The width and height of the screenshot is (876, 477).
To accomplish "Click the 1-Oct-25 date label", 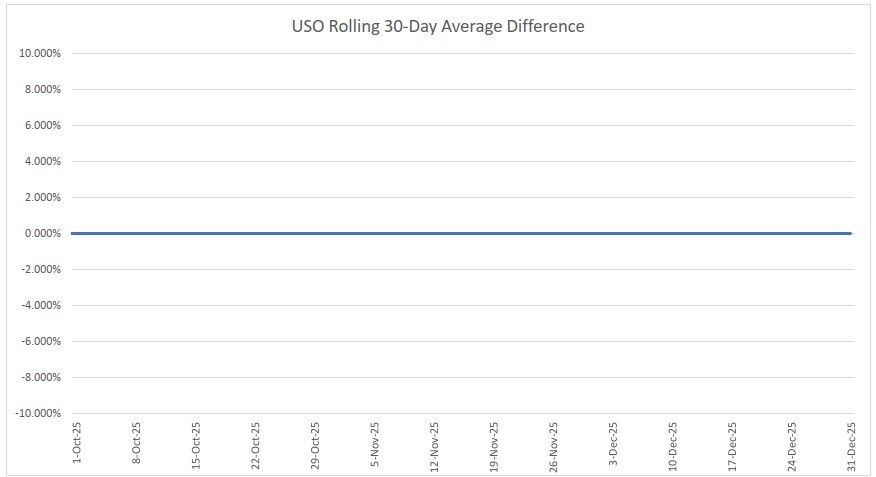I will pyautogui.click(x=76, y=445).
